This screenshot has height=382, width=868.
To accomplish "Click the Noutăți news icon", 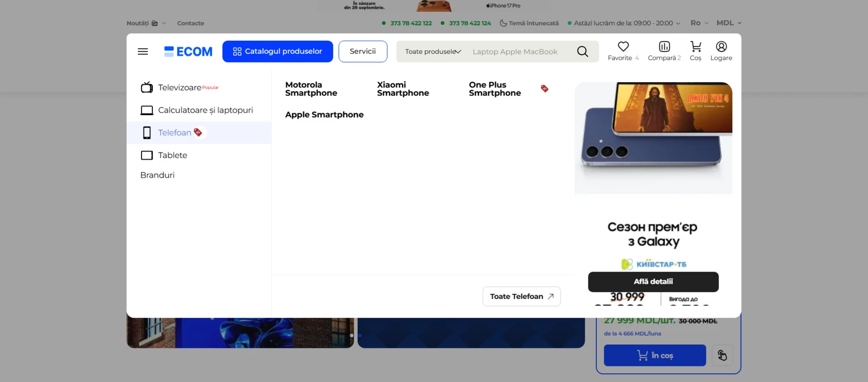I will pos(154,23).
